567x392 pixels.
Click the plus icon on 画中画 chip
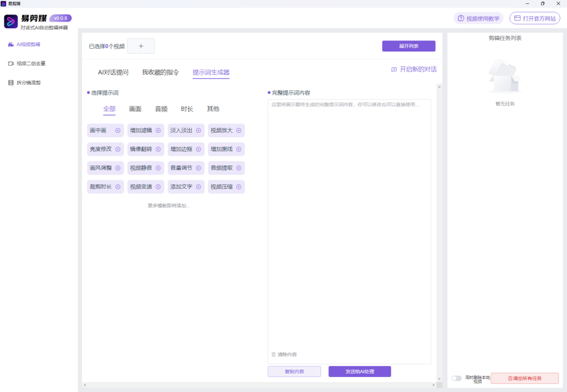click(118, 131)
